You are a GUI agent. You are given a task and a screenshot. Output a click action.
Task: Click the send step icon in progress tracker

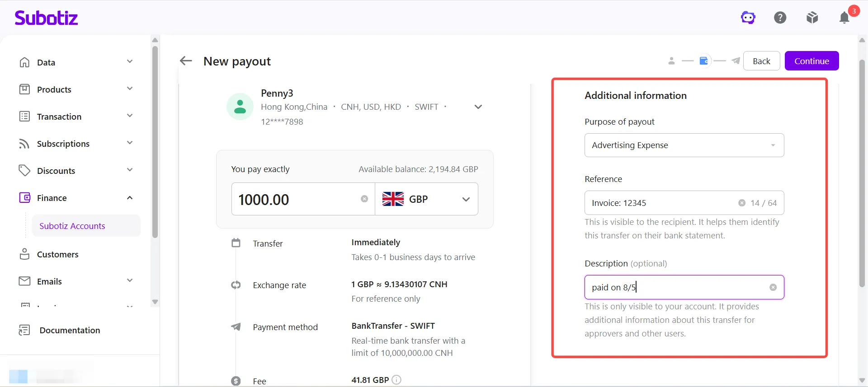(736, 61)
